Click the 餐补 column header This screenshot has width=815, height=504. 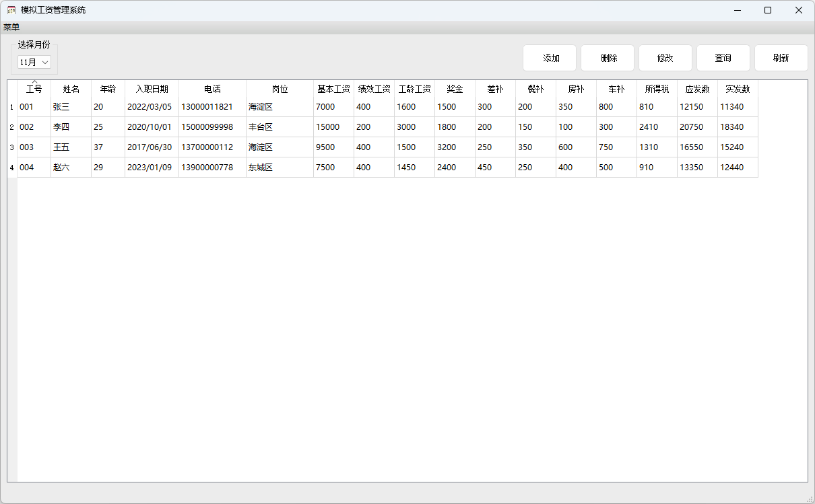click(536, 89)
